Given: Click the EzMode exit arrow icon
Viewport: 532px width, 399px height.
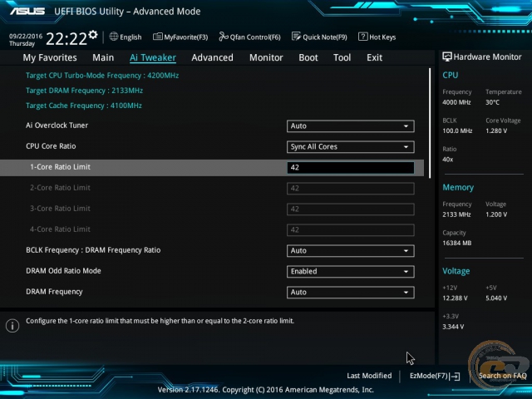Looking at the screenshot, I should pyautogui.click(x=456, y=377).
